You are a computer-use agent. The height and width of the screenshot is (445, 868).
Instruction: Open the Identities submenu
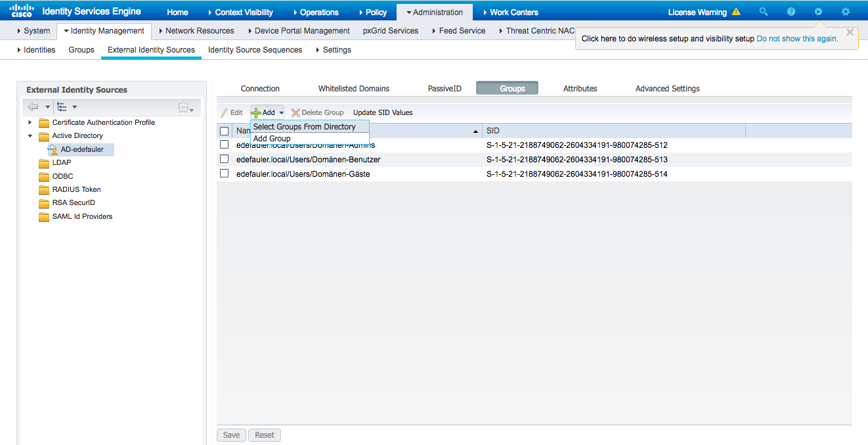coord(36,49)
